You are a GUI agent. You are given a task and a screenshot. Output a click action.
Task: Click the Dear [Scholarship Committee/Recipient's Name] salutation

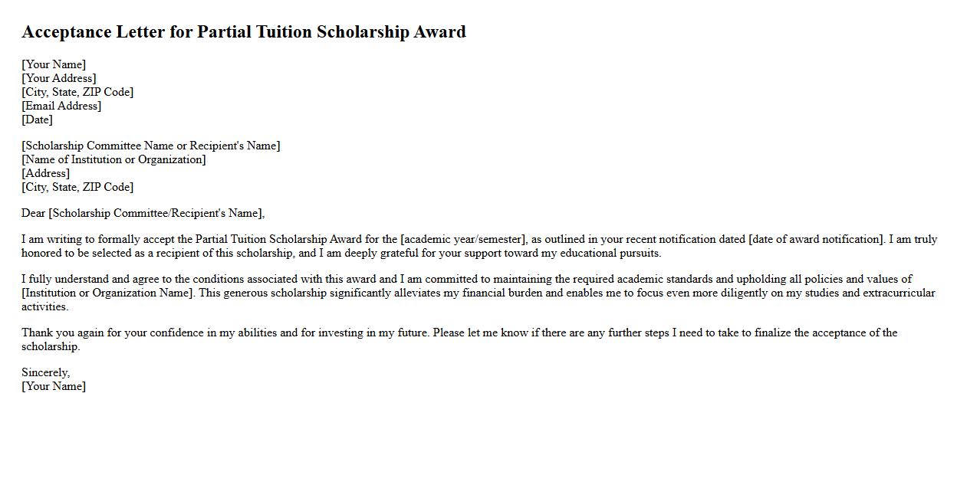pyautogui.click(x=143, y=213)
